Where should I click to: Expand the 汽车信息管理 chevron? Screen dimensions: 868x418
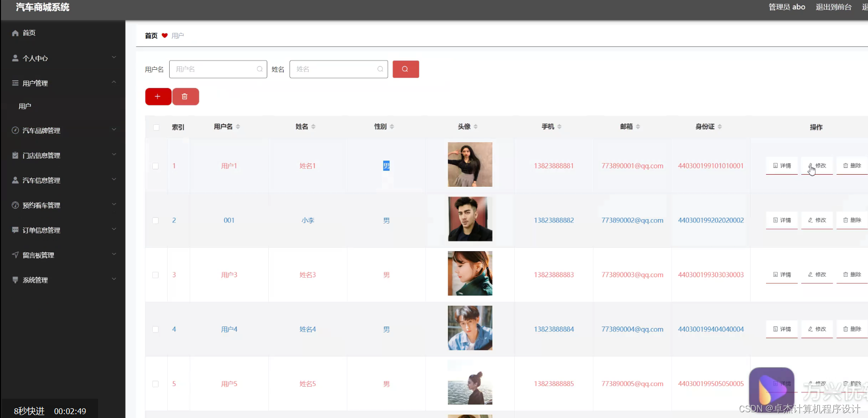point(114,179)
